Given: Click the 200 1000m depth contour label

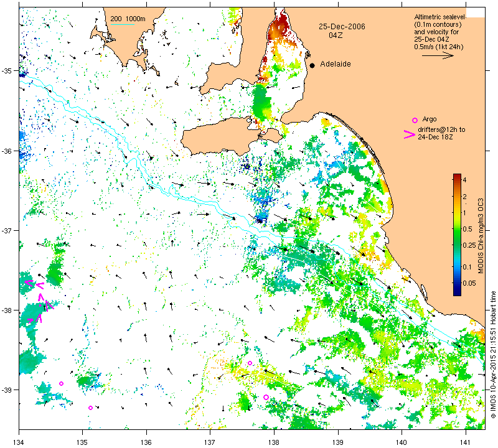Looking at the screenshot, I should coord(128,19).
